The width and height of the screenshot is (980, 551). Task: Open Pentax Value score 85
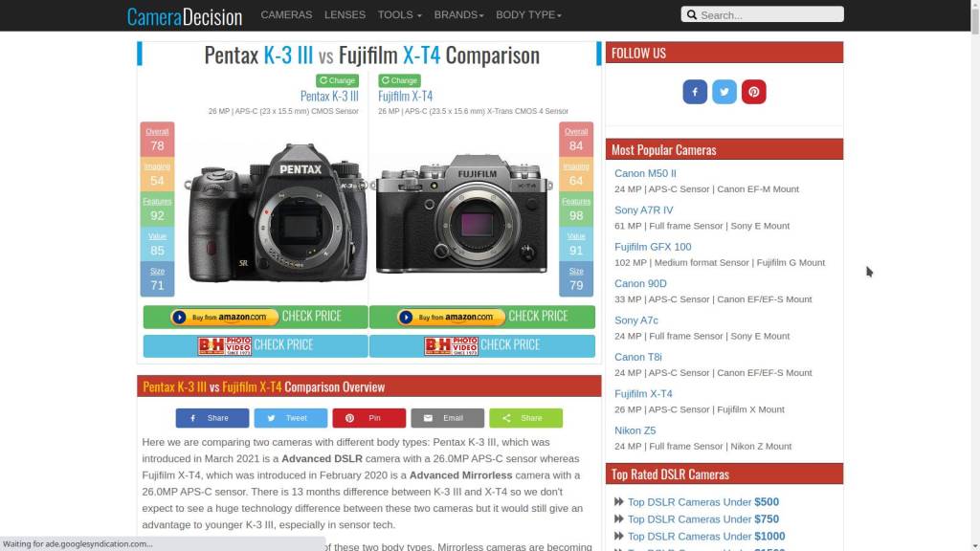coord(157,244)
